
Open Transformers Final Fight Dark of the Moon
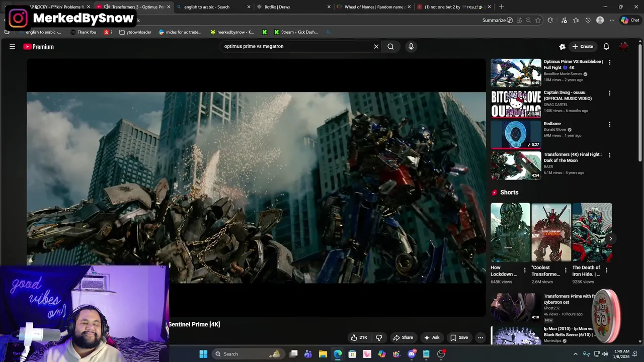pyautogui.click(x=516, y=165)
